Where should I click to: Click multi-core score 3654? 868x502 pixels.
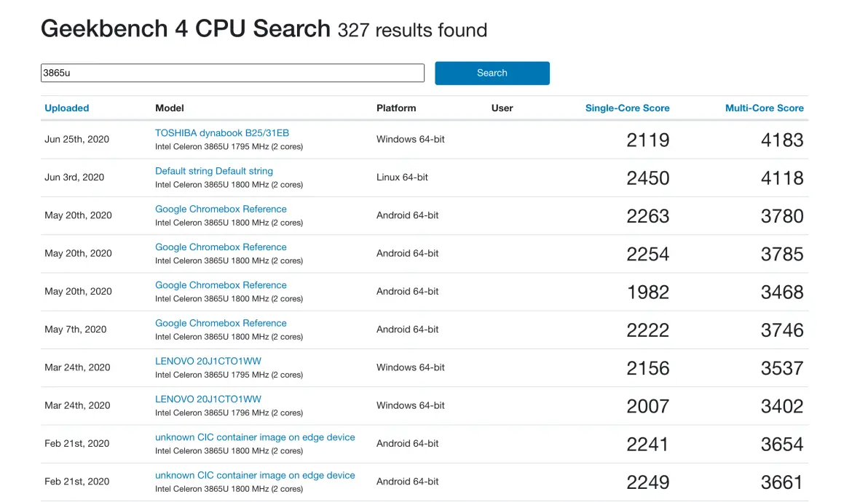point(781,445)
